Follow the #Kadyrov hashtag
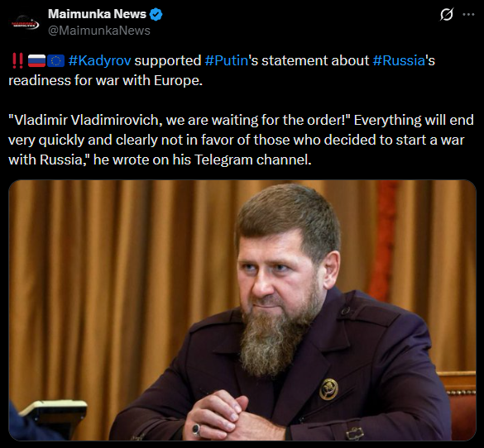Viewport: 484px width, 448px height. pyautogui.click(x=100, y=60)
